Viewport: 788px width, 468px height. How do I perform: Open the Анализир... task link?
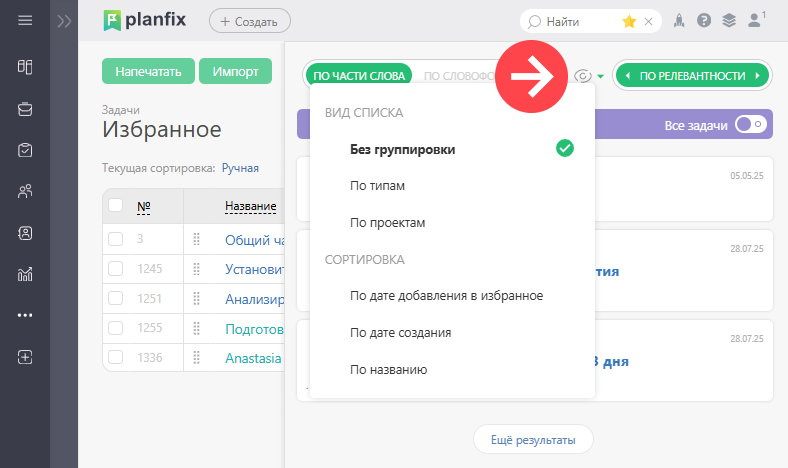255,299
